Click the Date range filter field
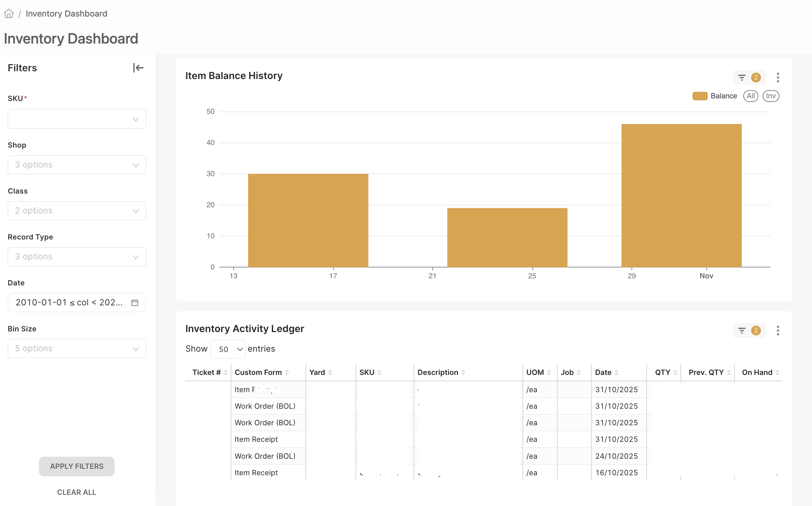The width and height of the screenshot is (812, 506). point(69,302)
